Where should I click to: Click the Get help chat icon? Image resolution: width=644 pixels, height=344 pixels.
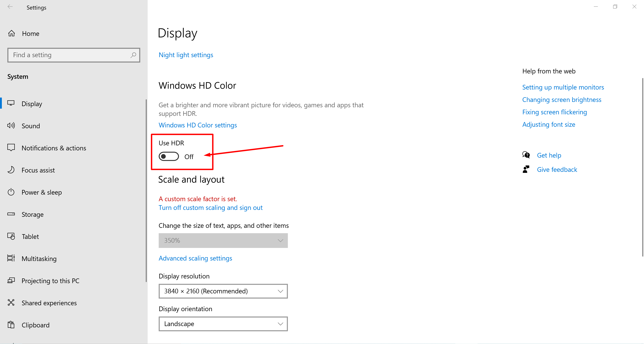coord(526,155)
